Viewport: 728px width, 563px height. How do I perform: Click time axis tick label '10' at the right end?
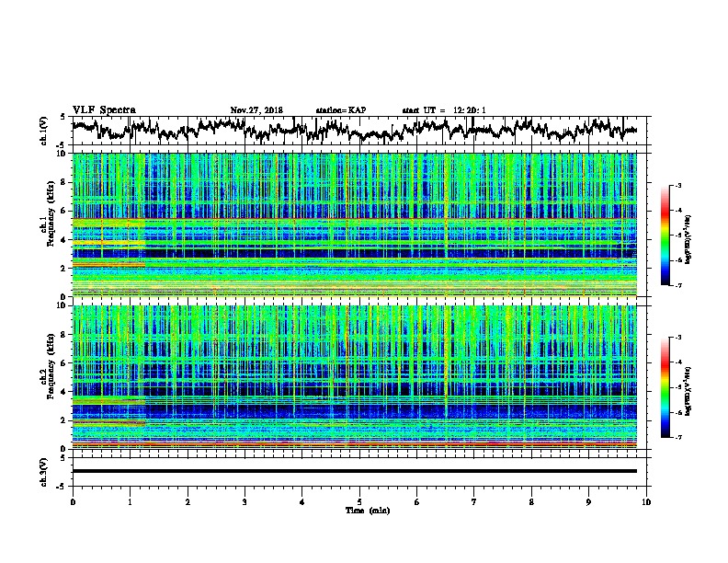click(646, 502)
